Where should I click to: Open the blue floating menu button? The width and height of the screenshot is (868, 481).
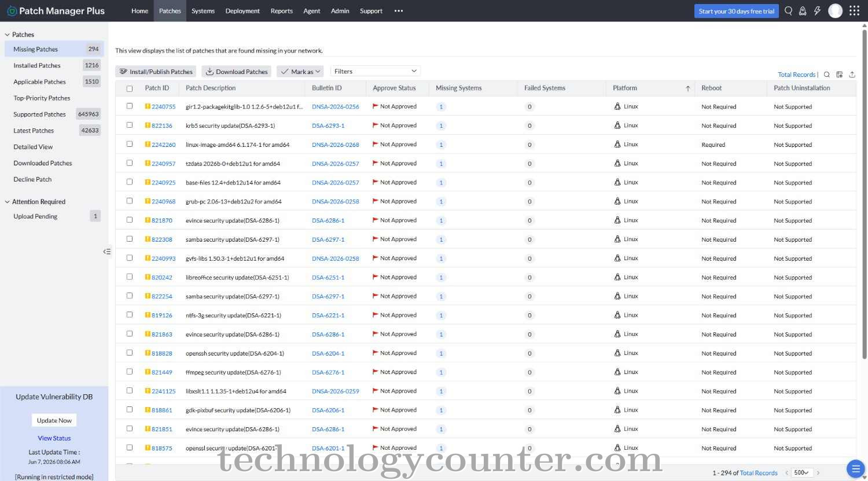coord(855,468)
